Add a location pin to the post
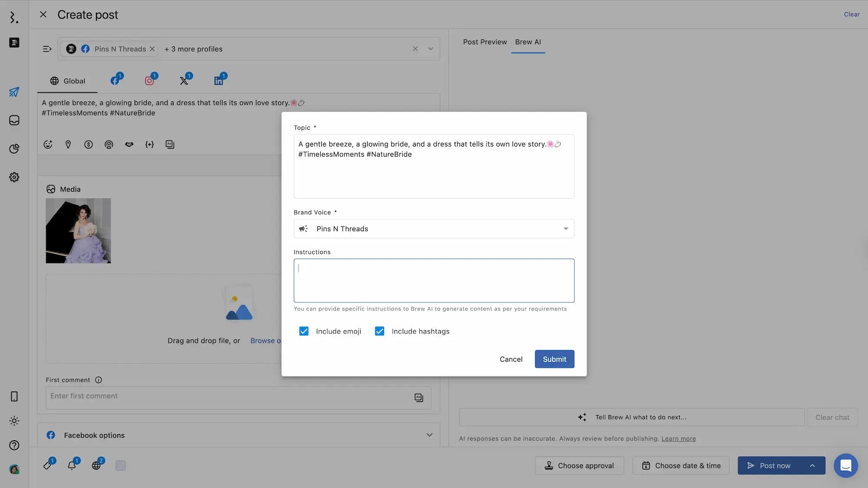Image resolution: width=868 pixels, height=488 pixels. [x=68, y=144]
